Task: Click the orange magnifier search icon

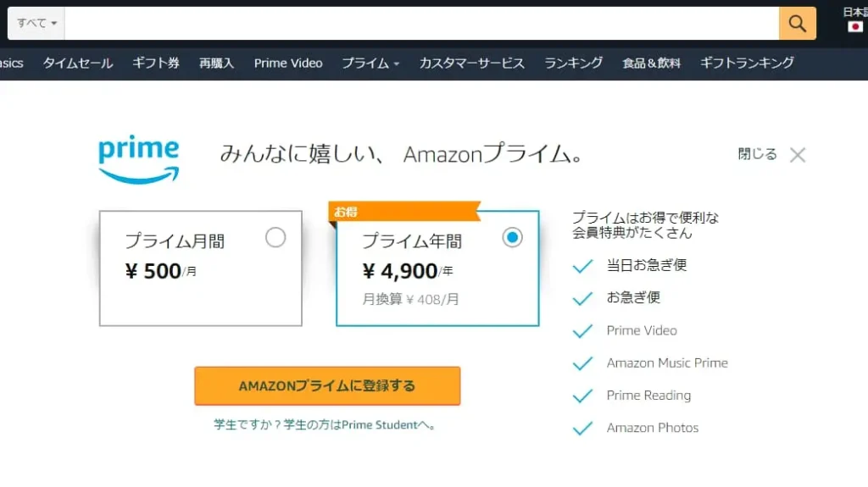Action: click(x=797, y=23)
